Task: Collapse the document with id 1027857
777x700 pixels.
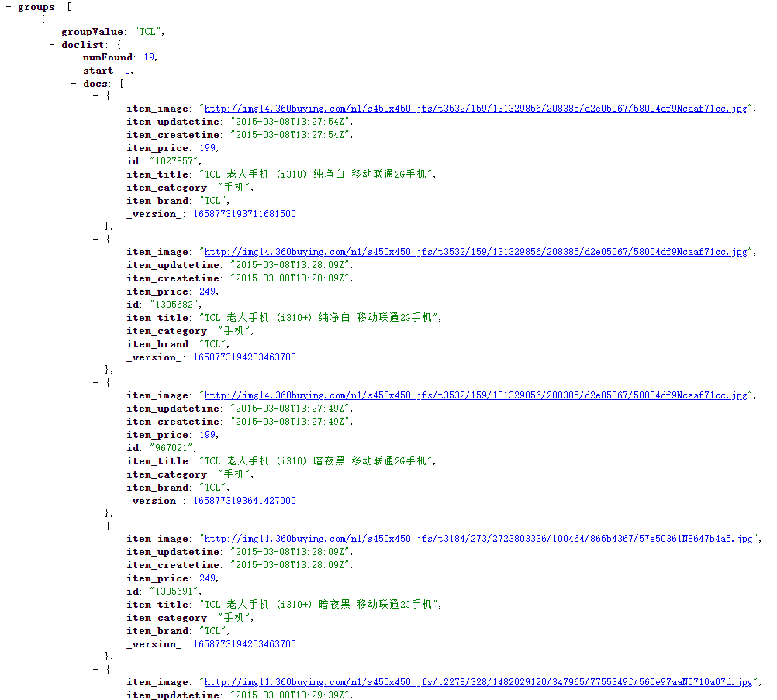Action: [95, 96]
